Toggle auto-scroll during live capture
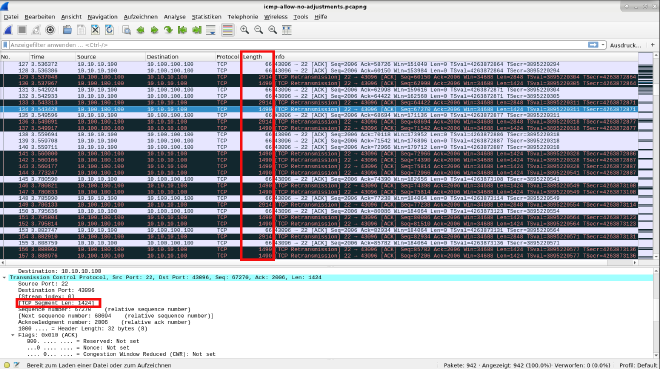 (x=211, y=30)
